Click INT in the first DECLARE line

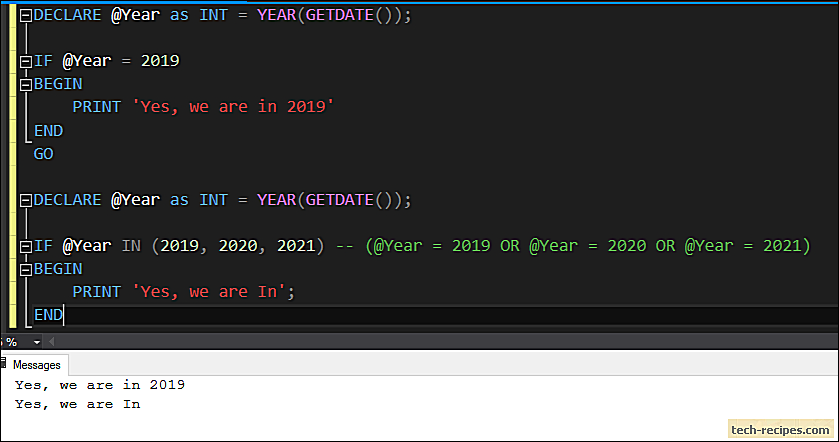click(x=213, y=15)
